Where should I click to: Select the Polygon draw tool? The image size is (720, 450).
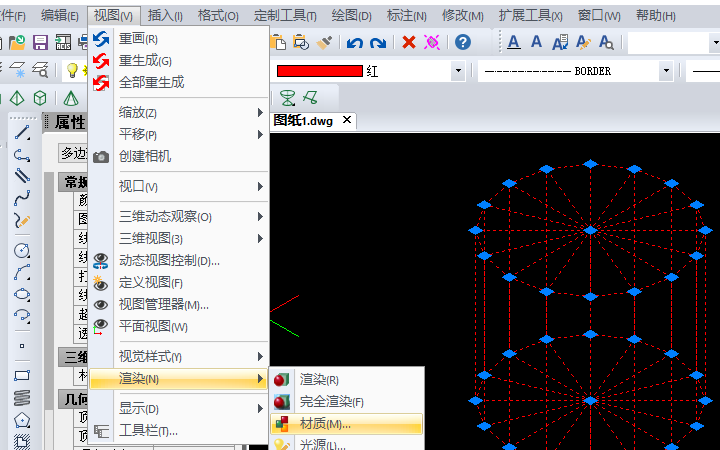point(22,420)
